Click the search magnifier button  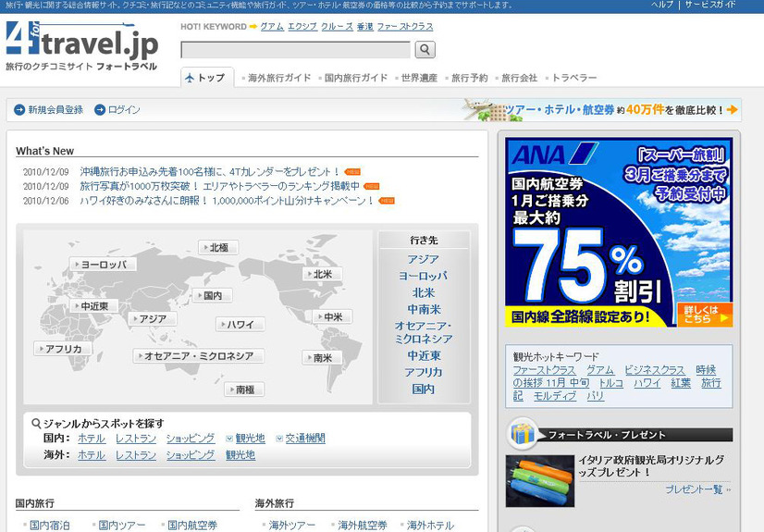tap(425, 50)
